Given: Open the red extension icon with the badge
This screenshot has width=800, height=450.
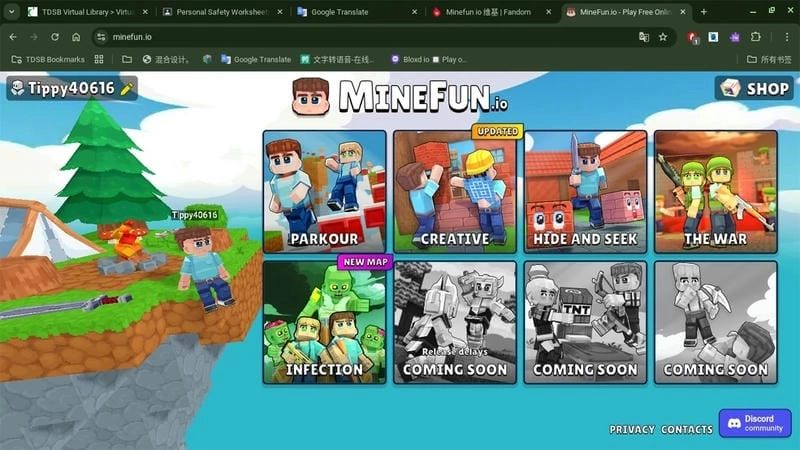Looking at the screenshot, I should pos(693,37).
